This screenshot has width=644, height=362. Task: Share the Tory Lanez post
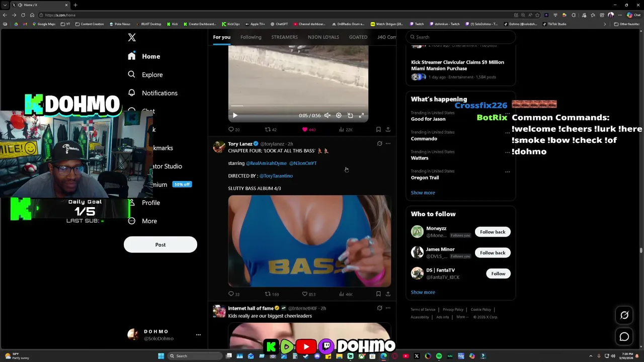point(388,294)
